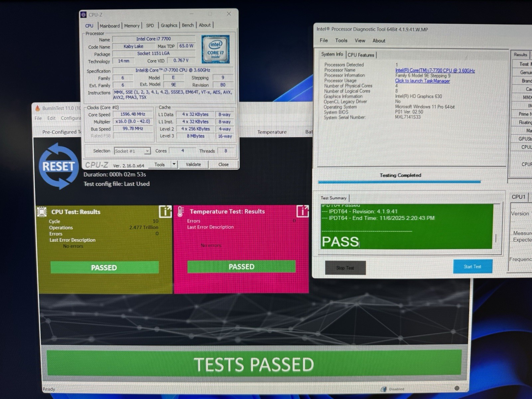Click the Multiplier value 'x16.0 (8.0 - 42.0)'
The image size is (532, 399).
pos(133,121)
